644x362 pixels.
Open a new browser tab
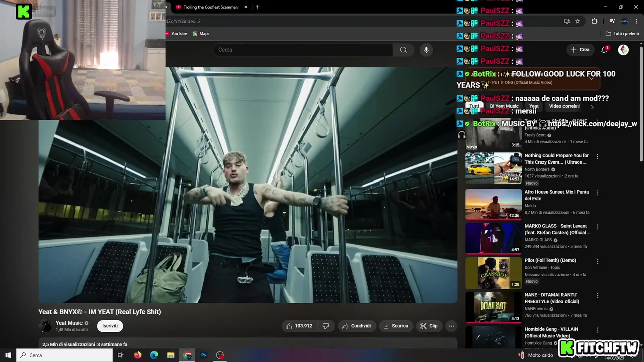point(258,7)
